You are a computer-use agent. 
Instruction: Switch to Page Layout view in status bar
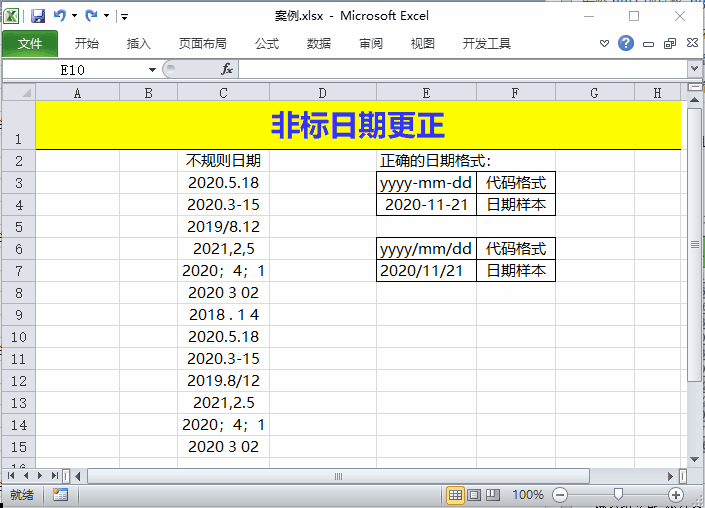(475, 495)
